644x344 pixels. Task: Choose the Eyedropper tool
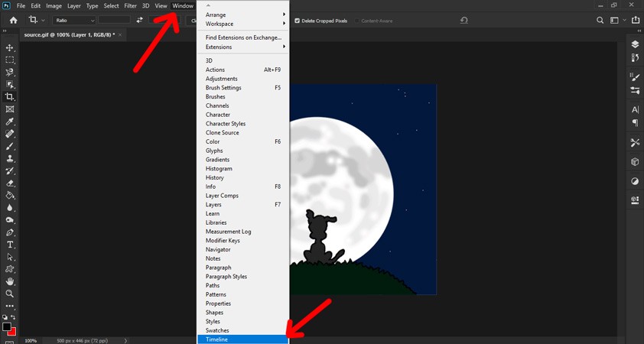[x=10, y=122]
